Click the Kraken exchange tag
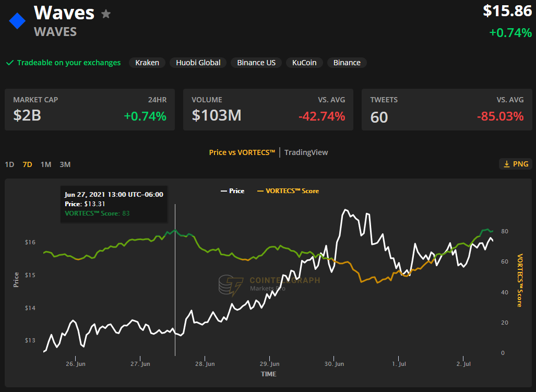The height and width of the screenshot is (392, 536). click(x=147, y=63)
